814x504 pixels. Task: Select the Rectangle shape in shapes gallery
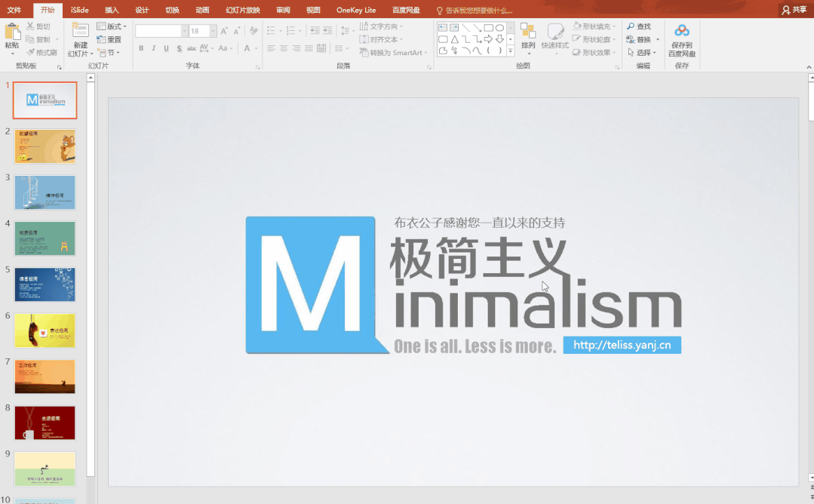489,27
